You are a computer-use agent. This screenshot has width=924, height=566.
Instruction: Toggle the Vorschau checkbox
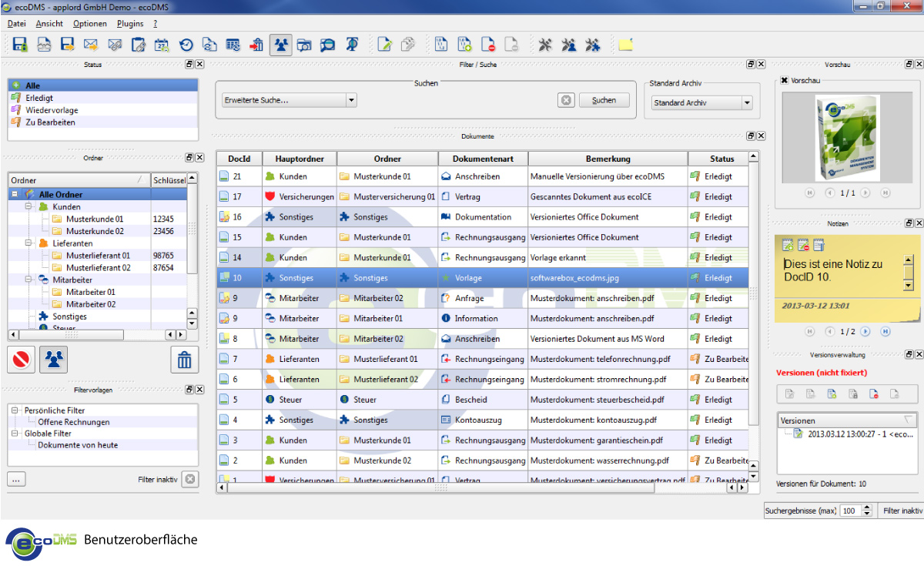[x=785, y=80]
